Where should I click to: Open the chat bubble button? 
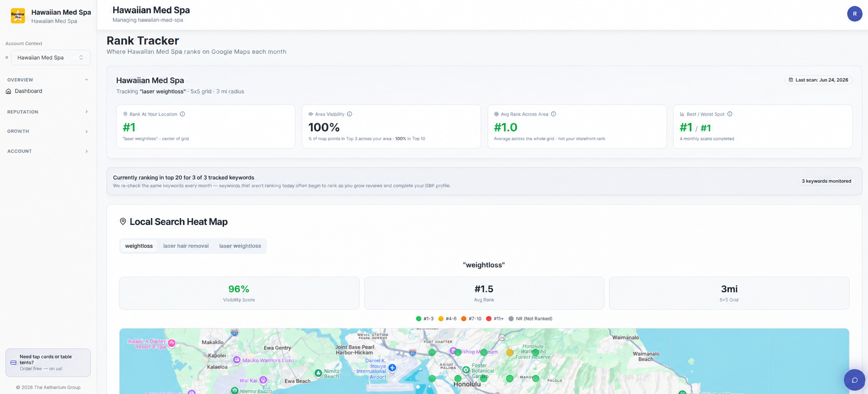point(854,380)
